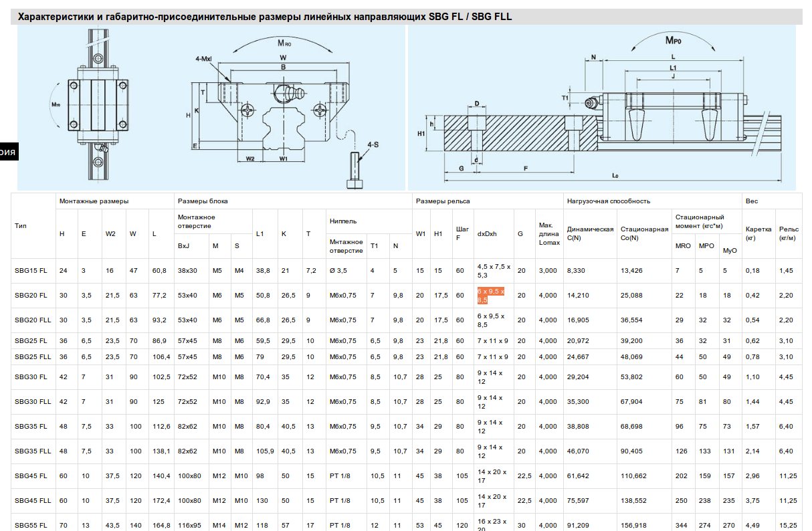The image size is (812, 531).
Task: Click the 'Размеры блока' header
Action: (x=203, y=201)
